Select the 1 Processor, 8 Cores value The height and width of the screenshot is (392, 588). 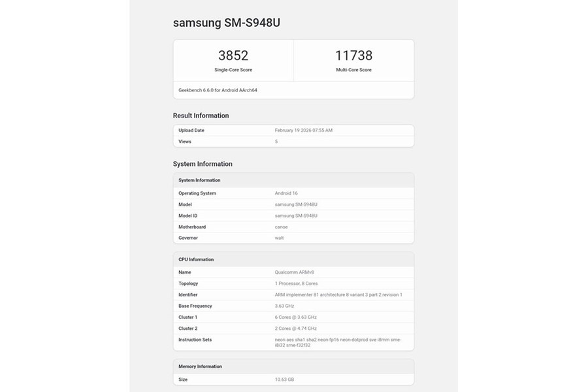pos(296,284)
